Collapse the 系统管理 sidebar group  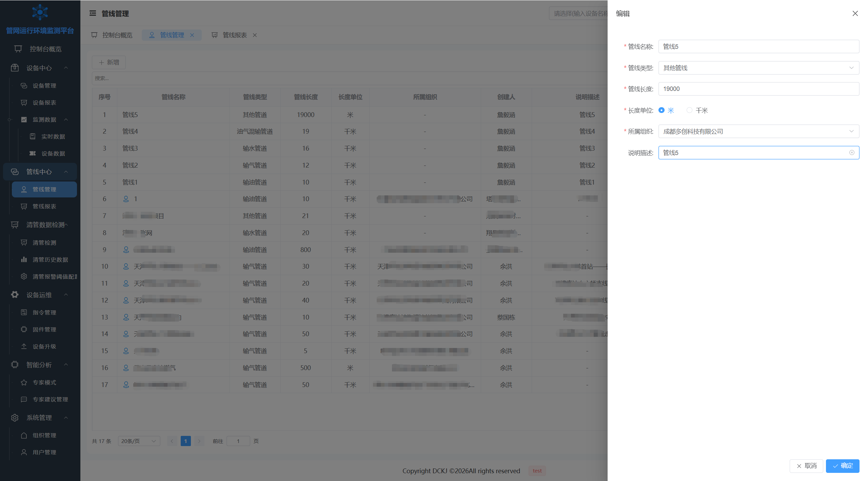40,418
